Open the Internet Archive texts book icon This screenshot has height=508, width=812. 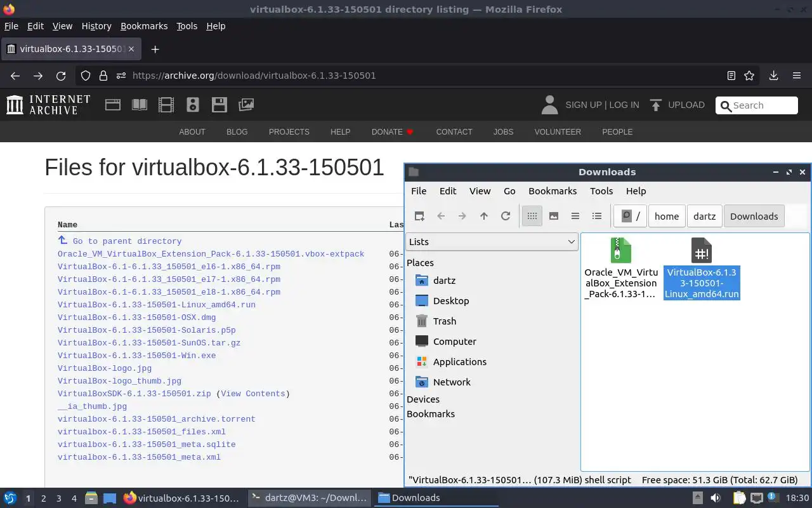(140, 105)
